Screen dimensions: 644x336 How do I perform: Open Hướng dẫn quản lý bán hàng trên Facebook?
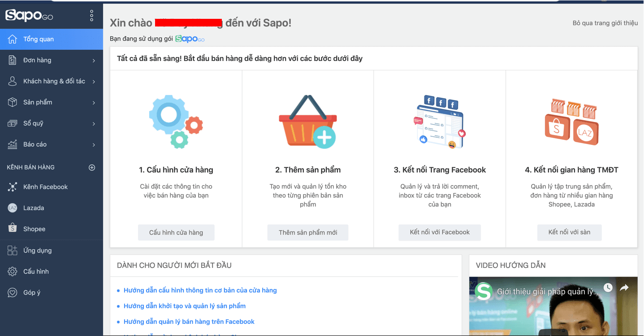pos(189,322)
